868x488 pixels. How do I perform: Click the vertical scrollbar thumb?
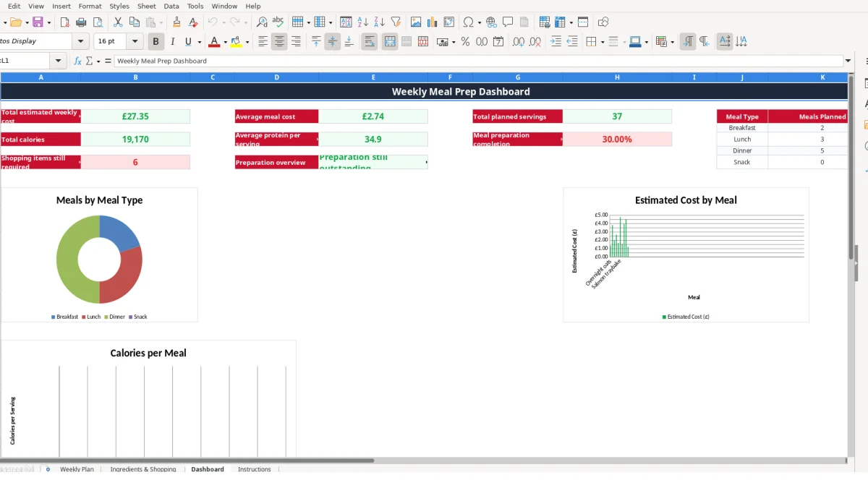(x=851, y=166)
